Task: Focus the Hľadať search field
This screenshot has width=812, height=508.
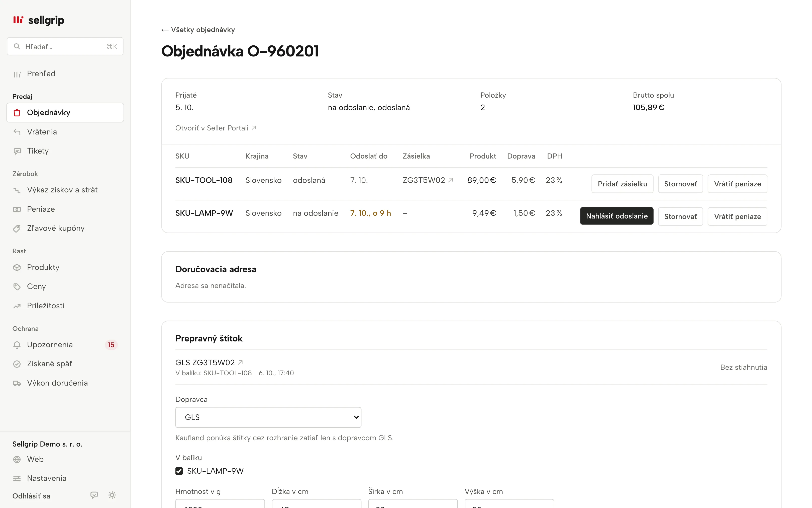Action: point(65,46)
